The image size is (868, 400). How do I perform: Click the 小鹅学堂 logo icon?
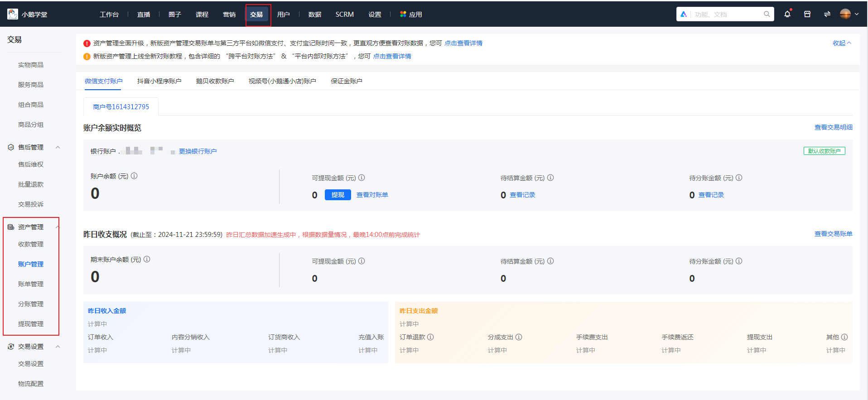[13, 14]
